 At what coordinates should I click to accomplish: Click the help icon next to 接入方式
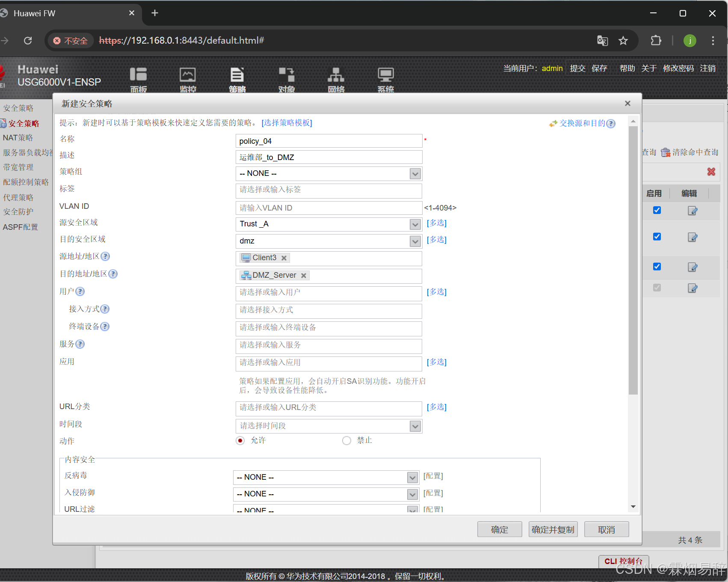pos(105,309)
